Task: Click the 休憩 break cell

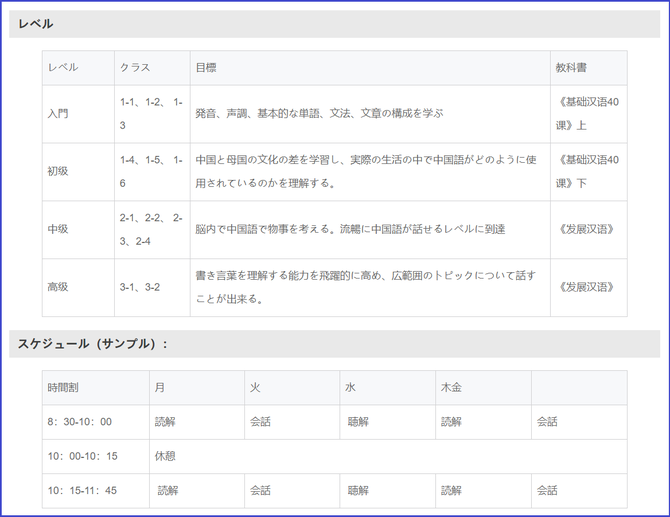Action: (388, 456)
